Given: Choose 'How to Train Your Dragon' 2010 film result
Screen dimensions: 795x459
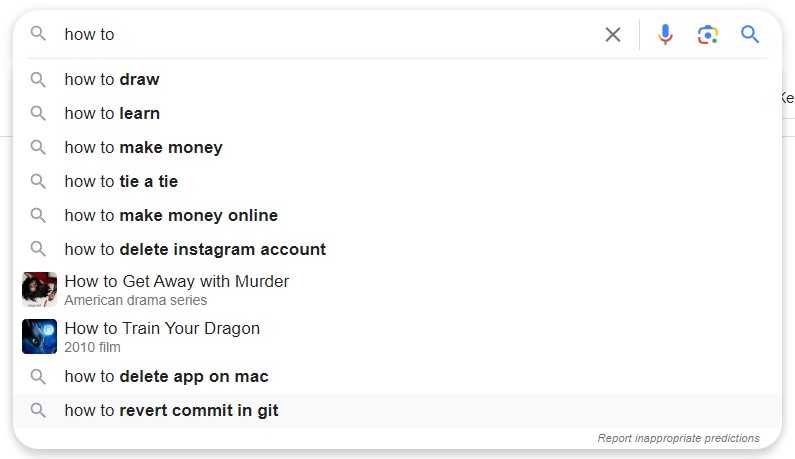Looking at the screenshot, I should pyautogui.click(x=397, y=337).
